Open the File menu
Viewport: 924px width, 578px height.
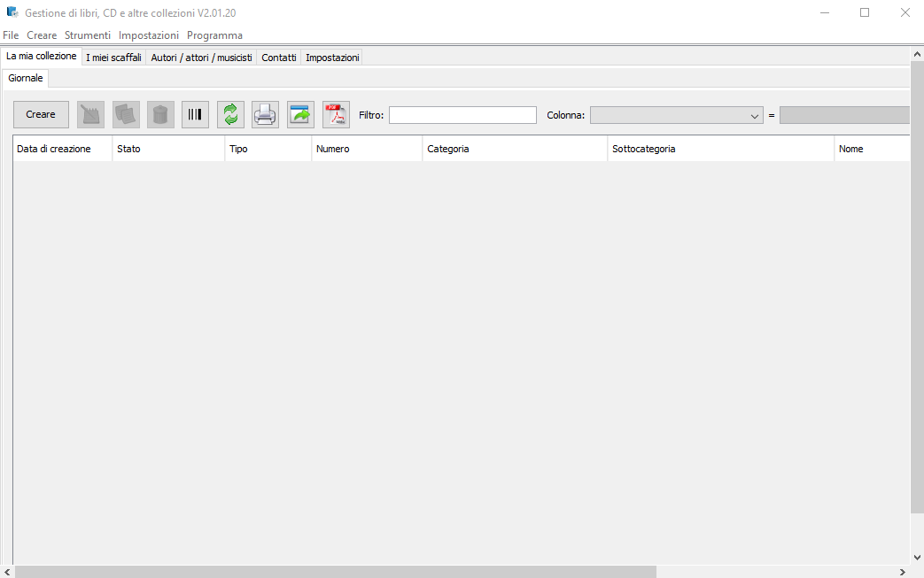(11, 35)
